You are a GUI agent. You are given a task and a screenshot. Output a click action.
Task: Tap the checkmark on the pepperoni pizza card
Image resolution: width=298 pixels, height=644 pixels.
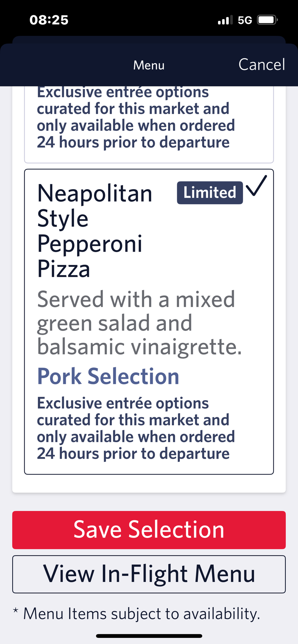click(256, 186)
